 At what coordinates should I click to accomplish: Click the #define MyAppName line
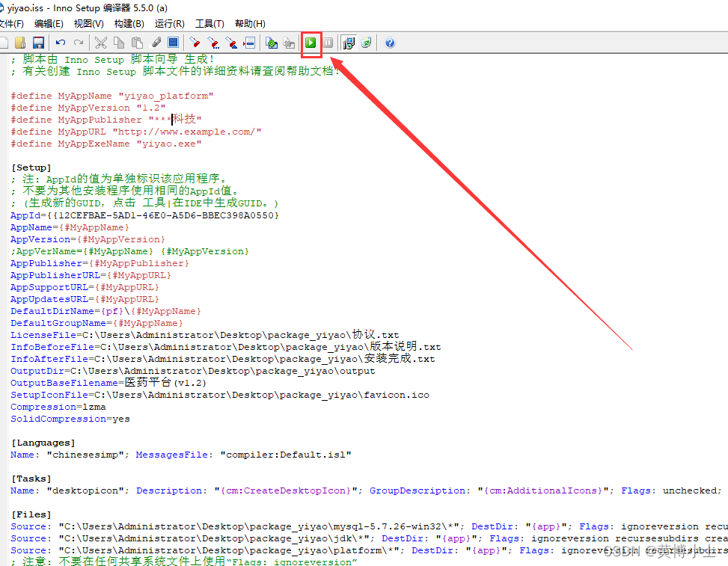(112, 96)
